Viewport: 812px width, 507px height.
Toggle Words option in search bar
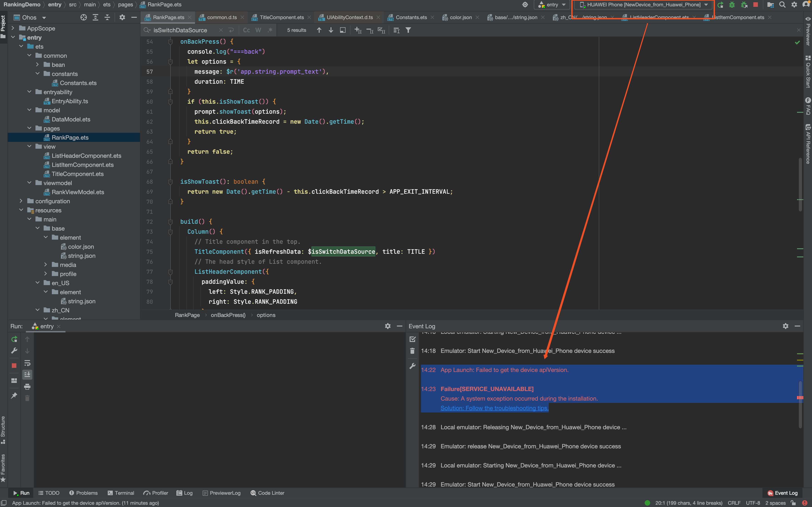pyautogui.click(x=258, y=30)
